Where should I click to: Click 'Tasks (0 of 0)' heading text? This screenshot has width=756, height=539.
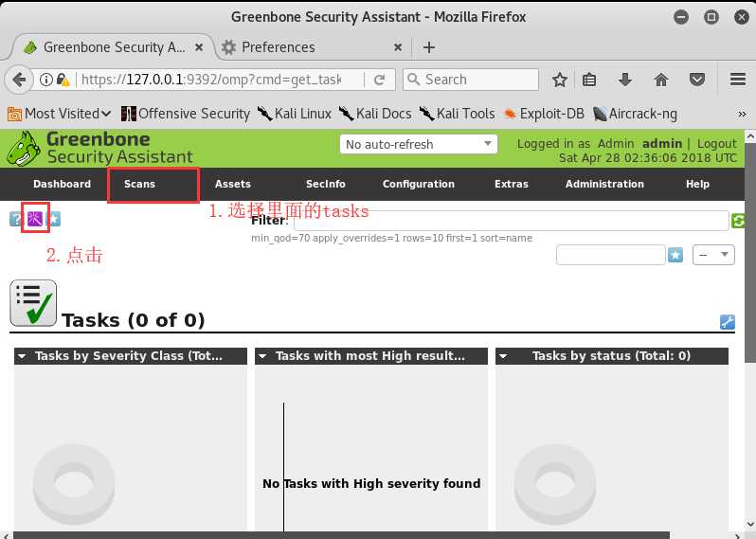[134, 320]
